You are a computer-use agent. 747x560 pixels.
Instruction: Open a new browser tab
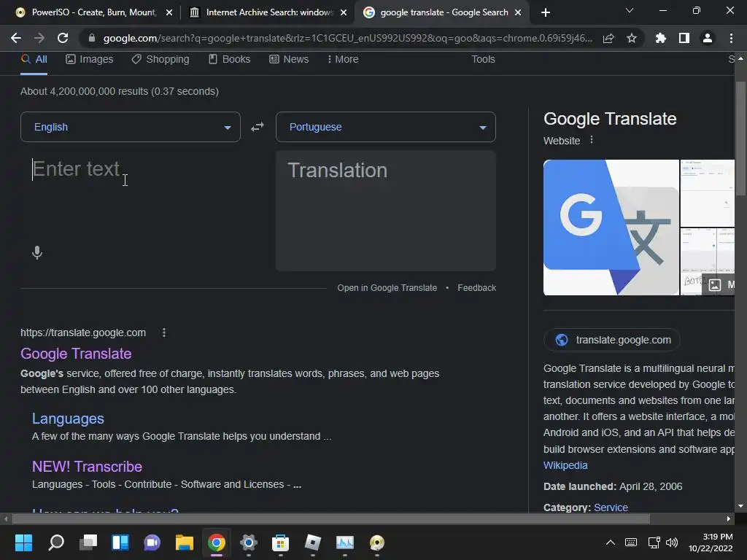point(546,12)
